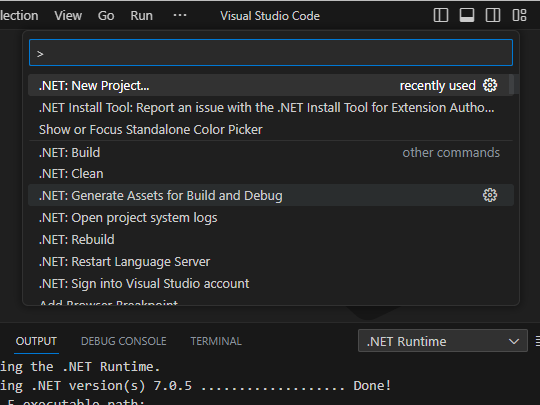This screenshot has height=405, width=540.
Task: Focus the command palette input field
Action: (x=271, y=53)
